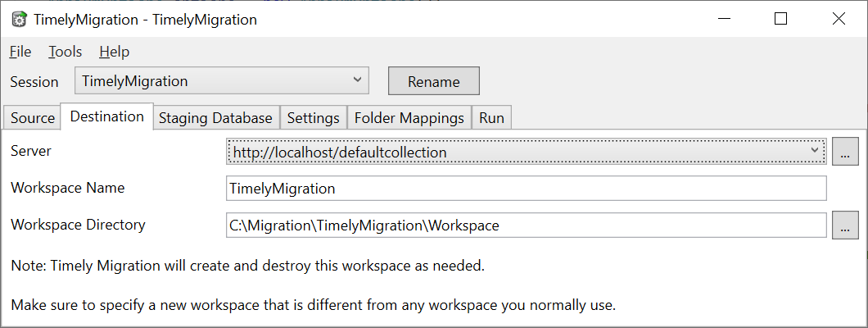Go to the Staging Database tab
Viewport: 868px width, 328px height.
216,118
